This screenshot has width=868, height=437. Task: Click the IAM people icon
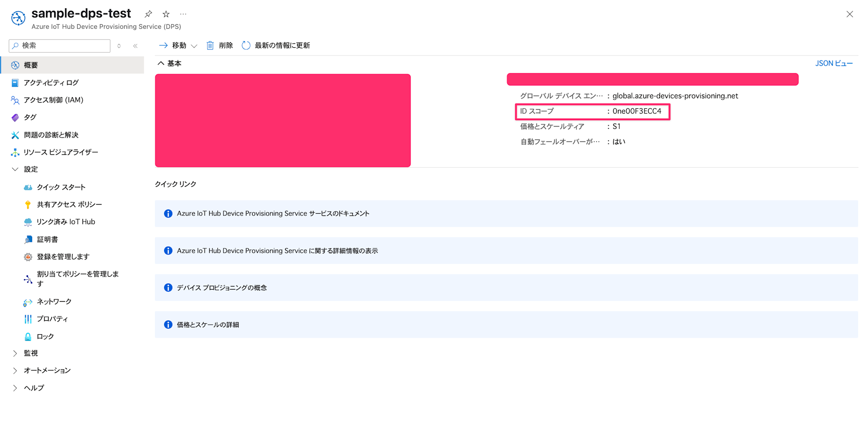click(x=15, y=100)
